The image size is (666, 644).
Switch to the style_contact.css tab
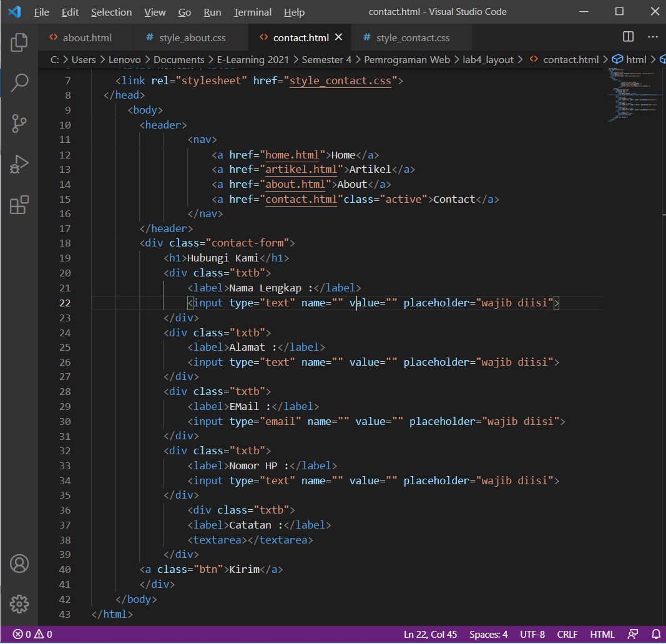point(413,38)
